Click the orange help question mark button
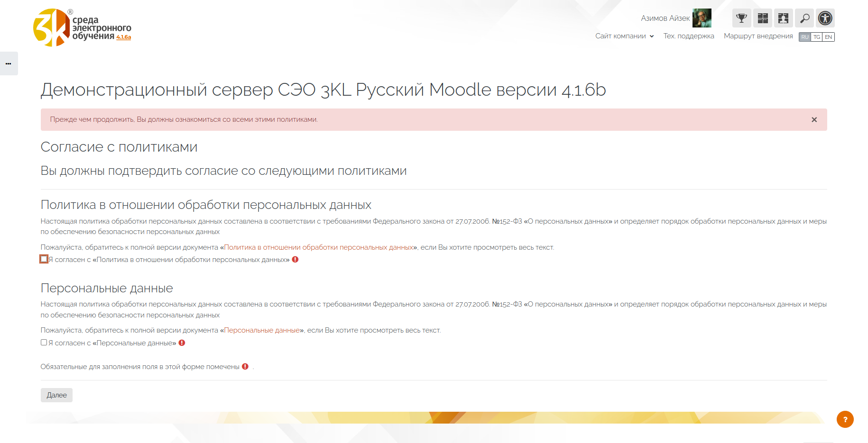This screenshot has height=443, width=868. (845, 419)
